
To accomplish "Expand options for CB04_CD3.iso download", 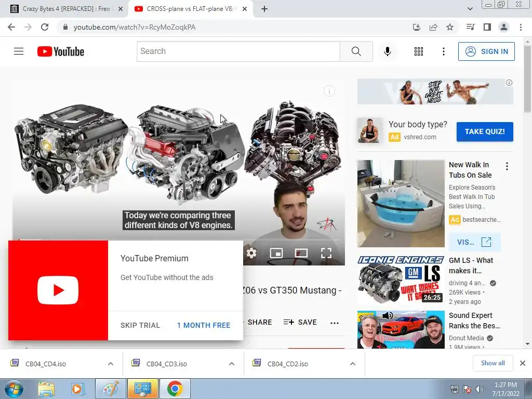I will click(x=232, y=364).
